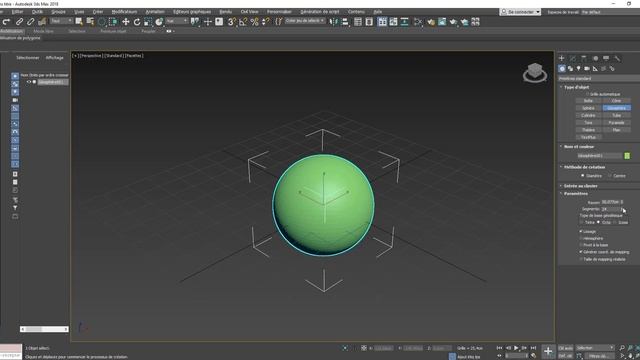Toggle the 3D Snaps tool

click(x=231, y=22)
